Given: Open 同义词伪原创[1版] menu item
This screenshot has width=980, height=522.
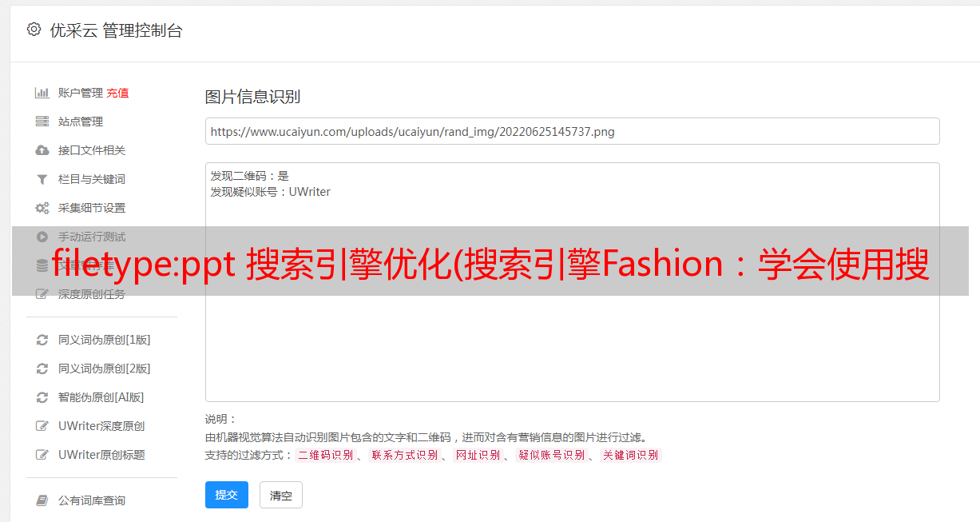Looking at the screenshot, I should click(104, 340).
